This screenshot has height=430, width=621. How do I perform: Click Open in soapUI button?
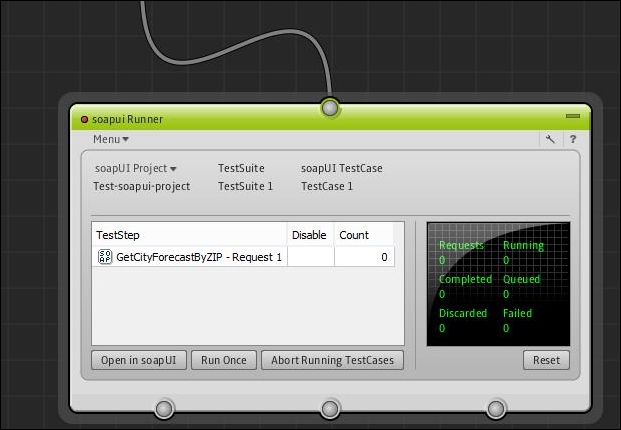[139, 360]
